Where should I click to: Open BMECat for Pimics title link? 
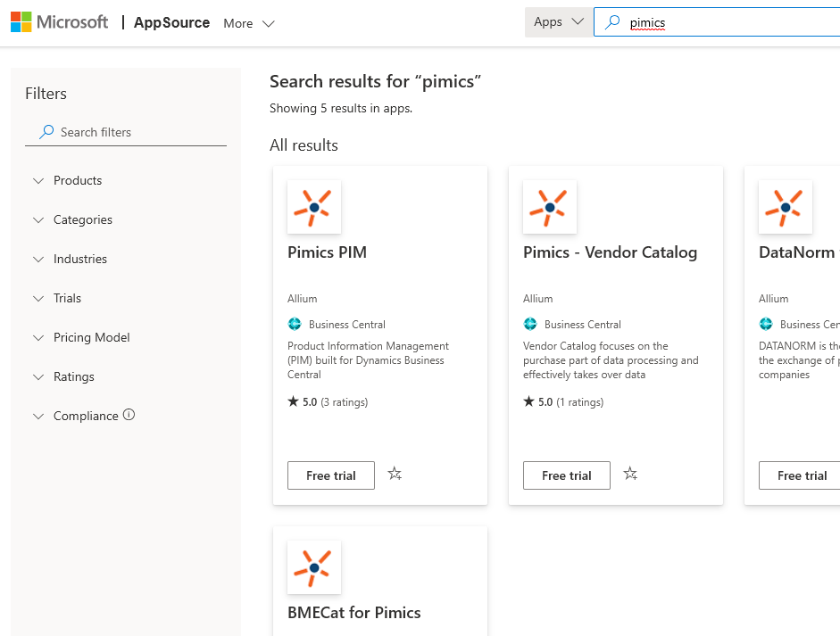[x=354, y=613]
